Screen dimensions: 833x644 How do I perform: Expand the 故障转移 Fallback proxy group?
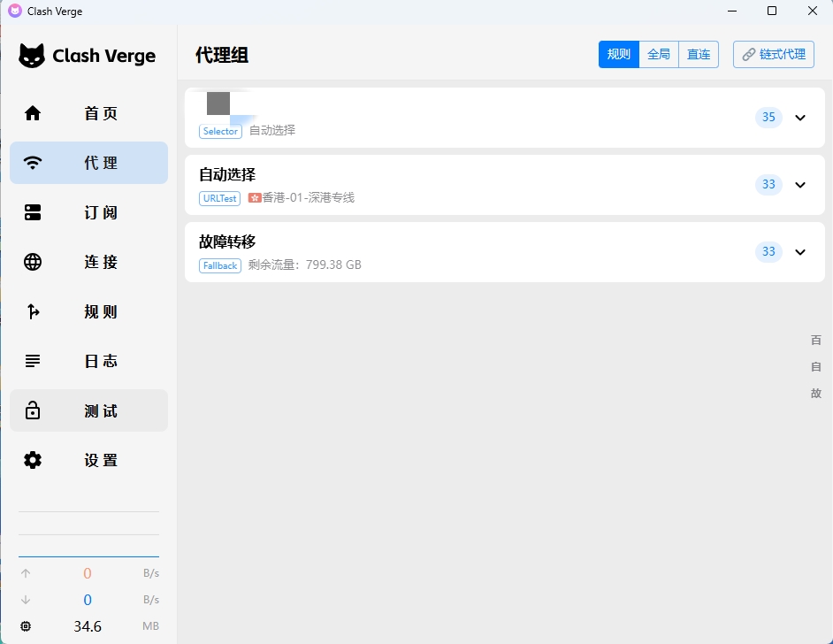(x=800, y=252)
